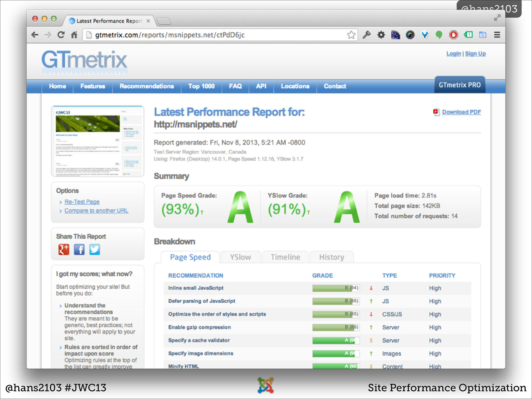Click the PDF icon beside Download PDF
Image resolution: width=532 pixels, height=399 pixels.
436,112
